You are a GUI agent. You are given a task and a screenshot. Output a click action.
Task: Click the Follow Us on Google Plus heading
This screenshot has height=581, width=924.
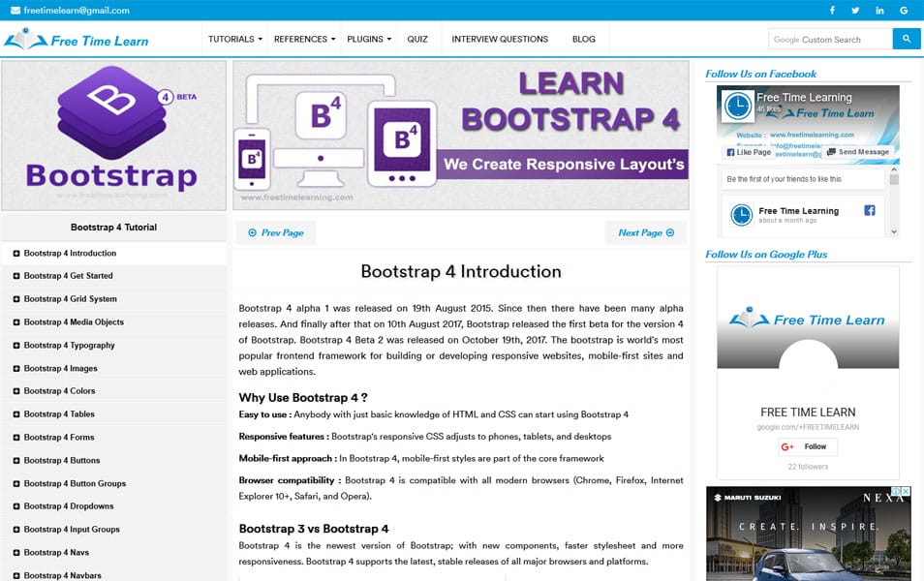(x=766, y=255)
